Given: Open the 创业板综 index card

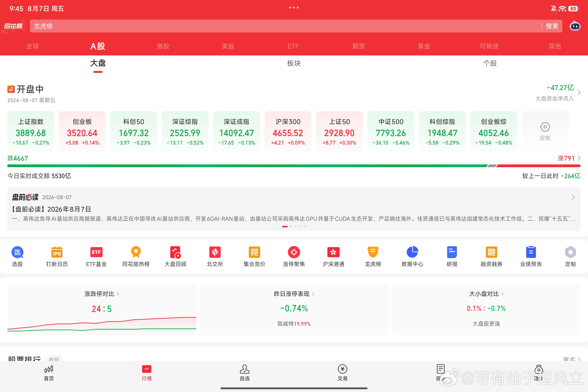Looking at the screenshot, I should pyautogui.click(x=494, y=131).
